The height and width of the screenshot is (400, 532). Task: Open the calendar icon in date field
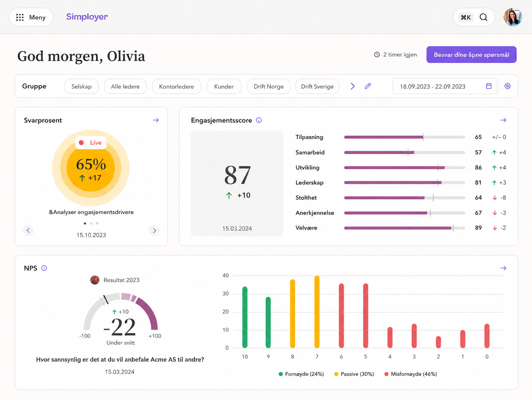(489, 86)
